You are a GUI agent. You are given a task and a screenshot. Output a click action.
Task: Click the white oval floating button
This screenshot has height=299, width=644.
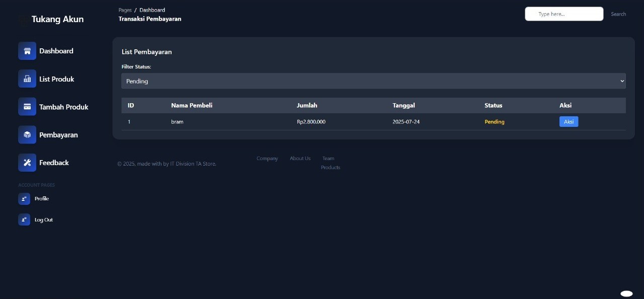(626, 293)
